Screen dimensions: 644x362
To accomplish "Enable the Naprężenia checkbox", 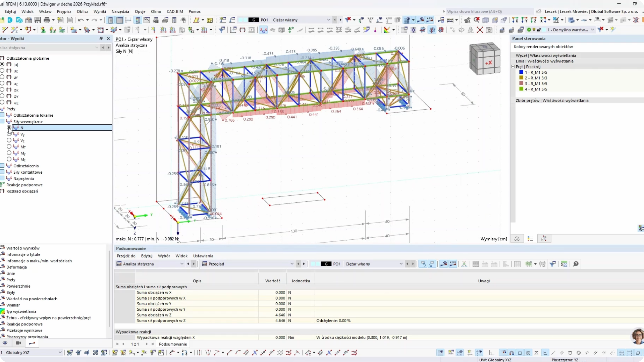I will 2,178.
